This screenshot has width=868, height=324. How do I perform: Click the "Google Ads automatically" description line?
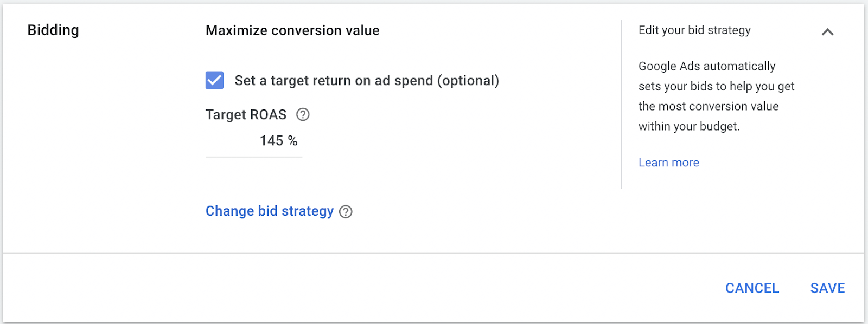[x=707, y=66]
